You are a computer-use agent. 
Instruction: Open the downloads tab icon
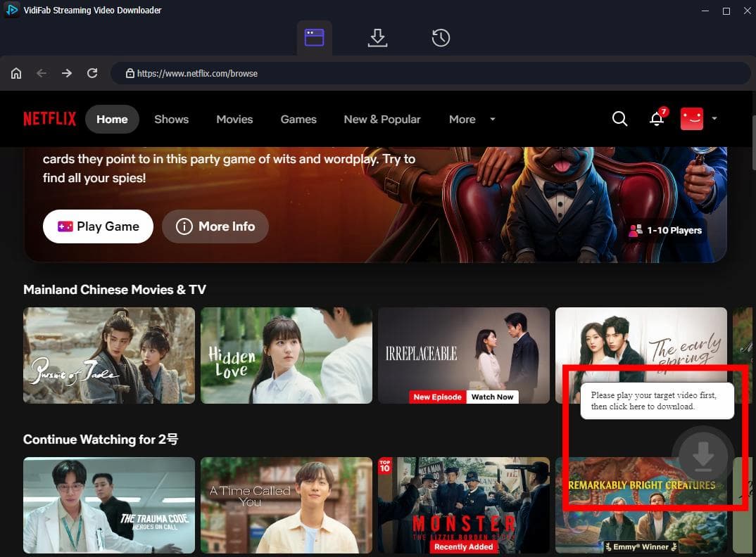click(x=377, y=37)
